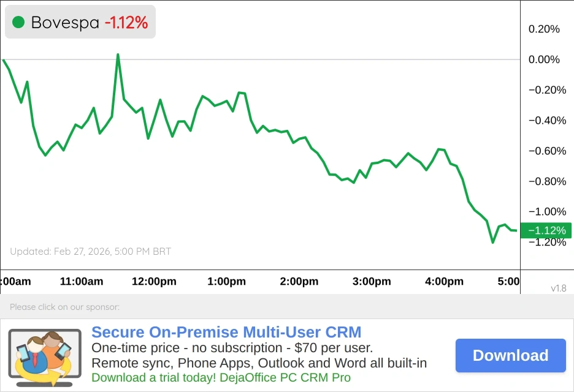Screen dimensions: 574x392
Task: Click the Updated Feb 27, 2026 timestamp
Action: pos(90,252)
